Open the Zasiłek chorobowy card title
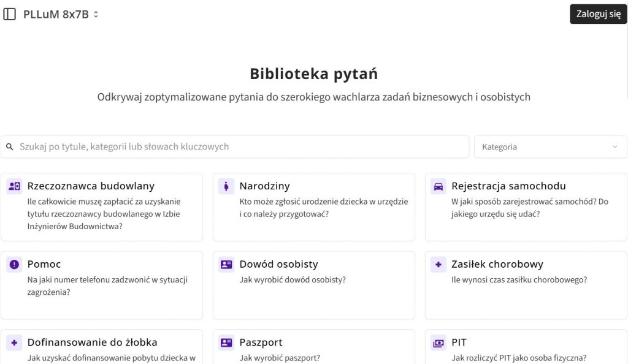Viewport: 628px width, 364px height. 497,265
